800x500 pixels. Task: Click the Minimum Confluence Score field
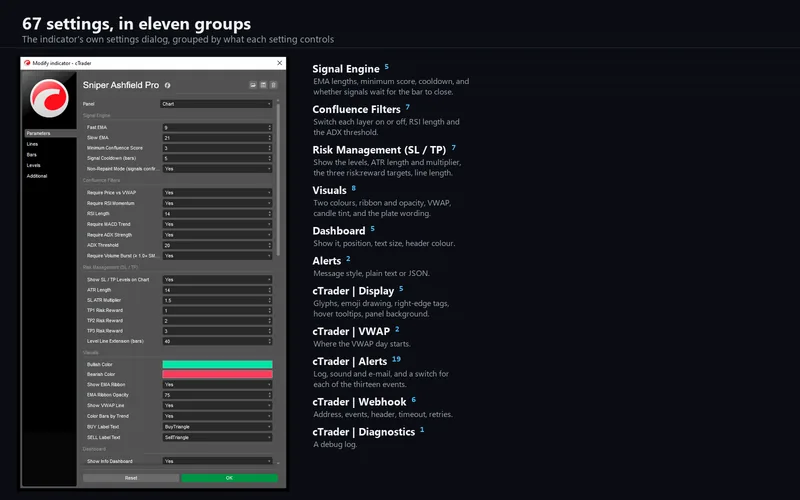tap(215, 148)
